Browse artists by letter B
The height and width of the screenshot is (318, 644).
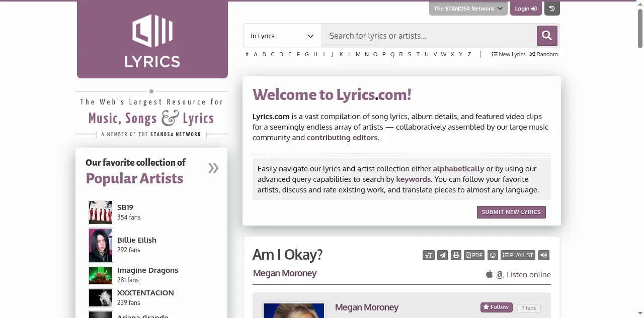click(264, 54)
